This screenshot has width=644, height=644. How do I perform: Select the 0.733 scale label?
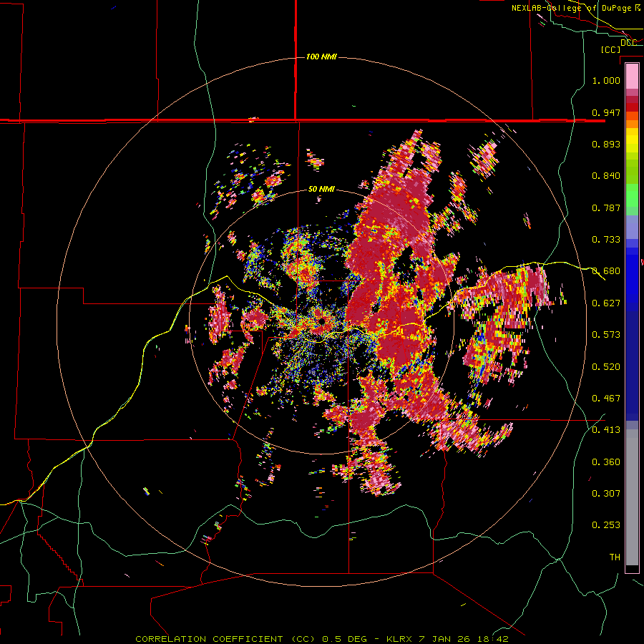(x=606, y=240)
